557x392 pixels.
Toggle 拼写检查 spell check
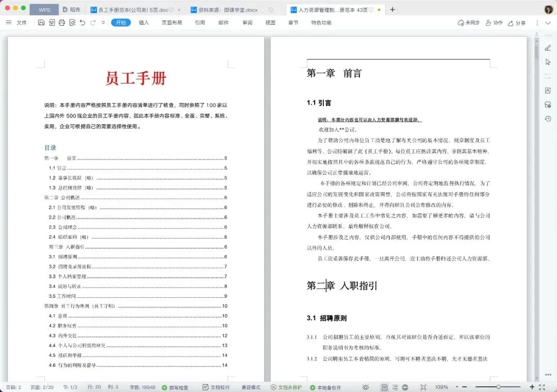point(175,387)
